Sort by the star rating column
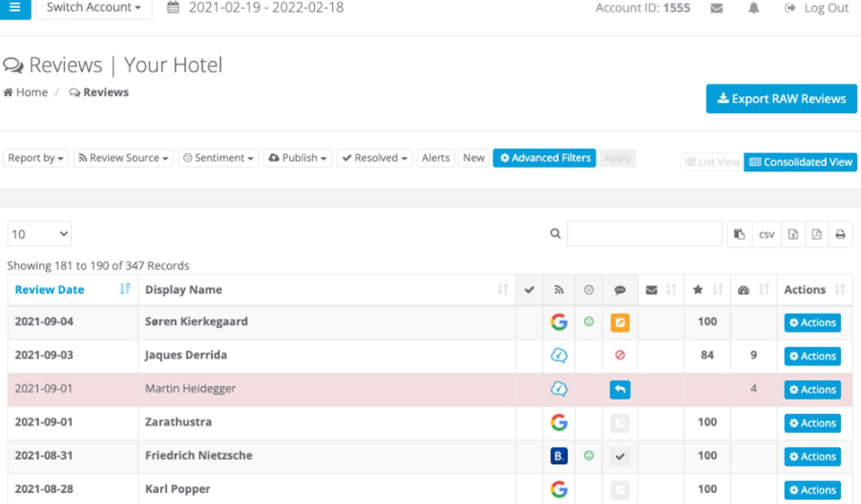Image resolution: width=861 pixels, height=504 pixels. 707,290
